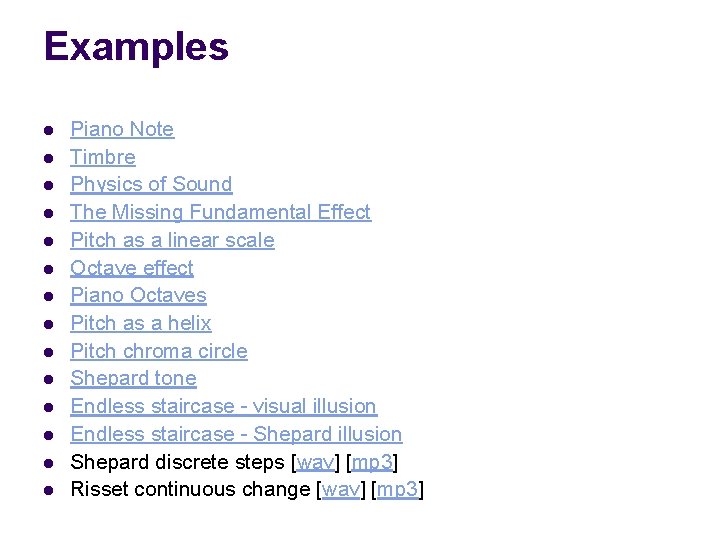This screenshot has width=720, height=540.
Task: Click the bullet beside Piano Note
Action: [x=47, y=130]
